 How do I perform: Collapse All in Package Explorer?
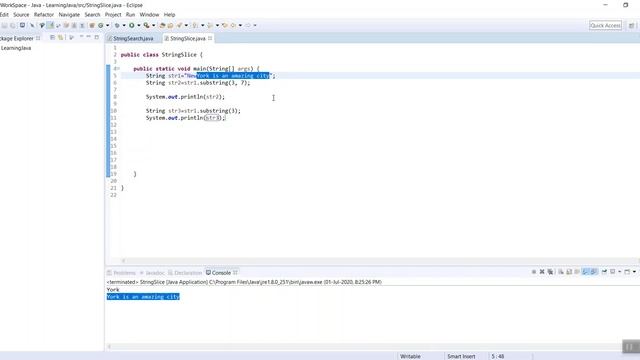coord(52,38)
